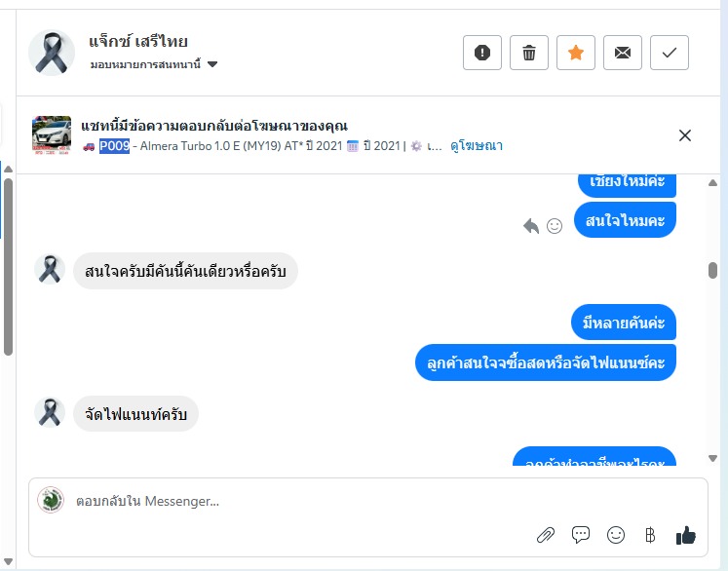Focus the ตอบกลับใน Messenger reply field

click(292, 502)
